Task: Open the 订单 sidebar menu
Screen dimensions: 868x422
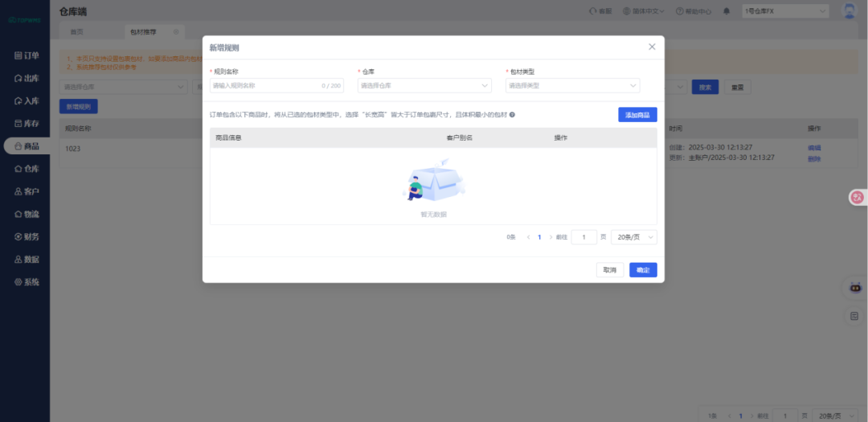Action: 27,55
